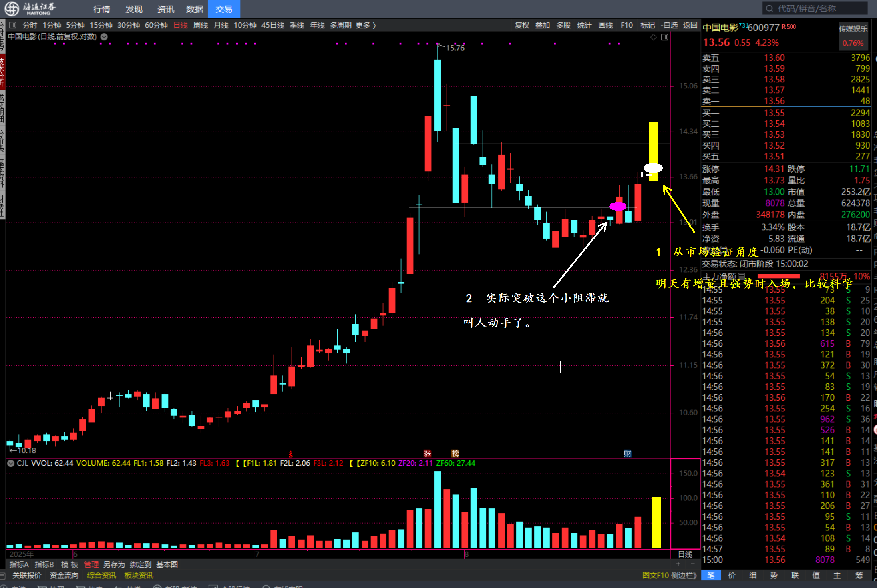This screenshot has width=877, height=588.
Task: Select the 30分钟 period
Action: coord(128,25)
